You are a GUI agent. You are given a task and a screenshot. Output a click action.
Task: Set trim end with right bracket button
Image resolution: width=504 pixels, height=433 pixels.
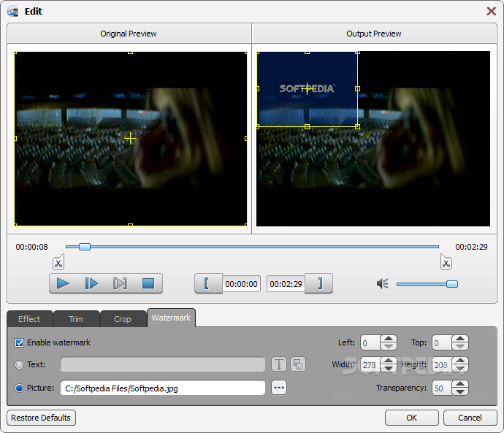click(x=319, y=283)
